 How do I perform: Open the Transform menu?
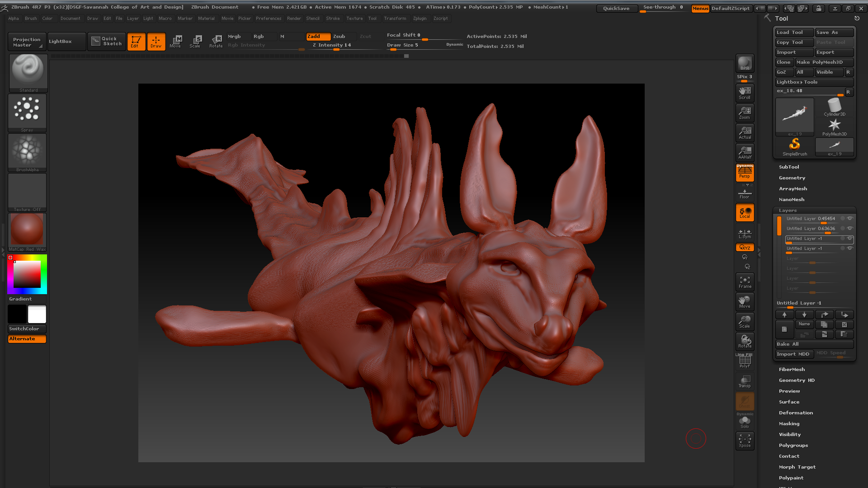pos(395,19)
